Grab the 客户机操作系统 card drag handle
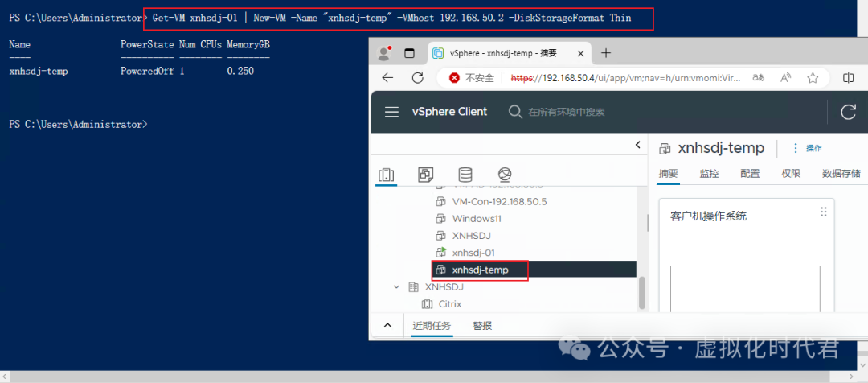This screenshot has height=383, width=868. click(x=823, y=212)
